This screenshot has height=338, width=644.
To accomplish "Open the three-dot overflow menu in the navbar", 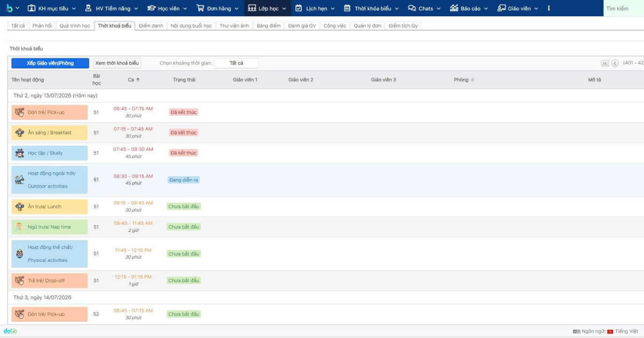I will 548,9.
